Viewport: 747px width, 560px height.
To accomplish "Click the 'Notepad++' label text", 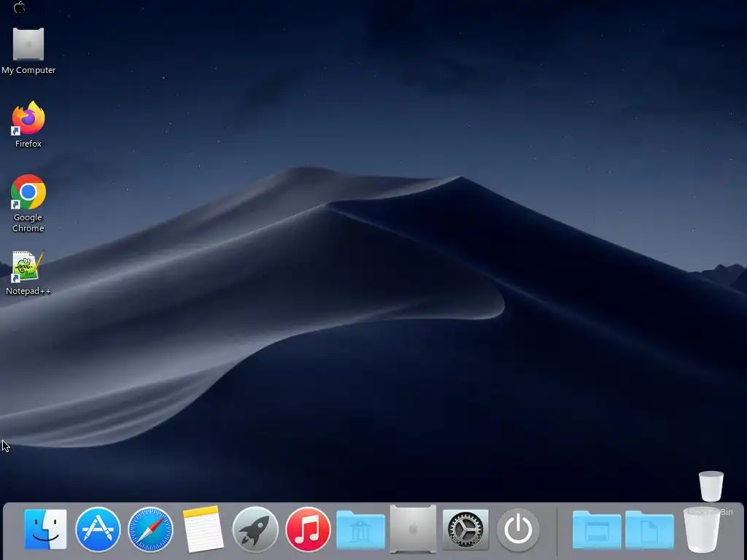I will 28,291.
